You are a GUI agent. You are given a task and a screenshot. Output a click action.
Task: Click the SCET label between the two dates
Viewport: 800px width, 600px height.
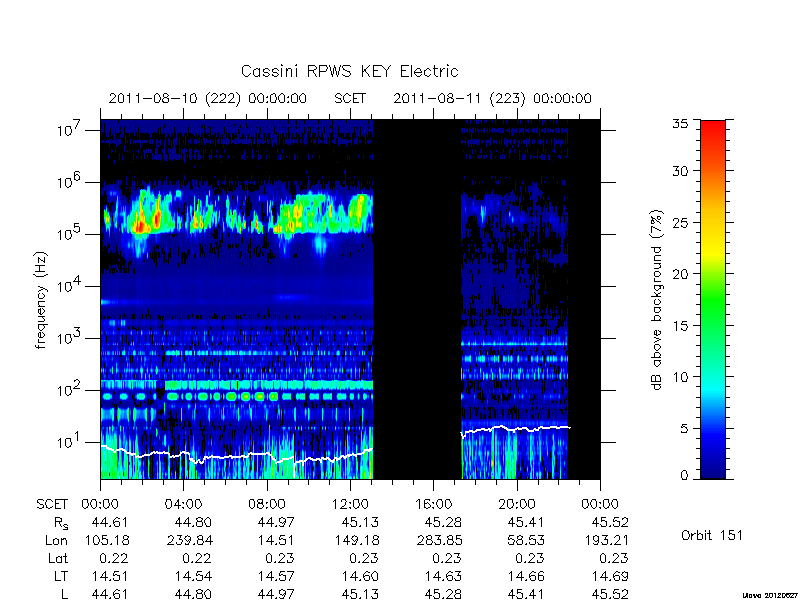[x=350, y=98]
